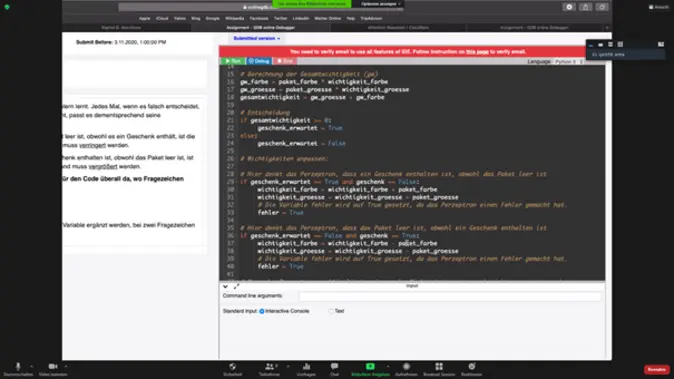The height and width of the screenshot is (379, 674).
Task: Click 'geschenk_erwartet = True' code line 22
Action: click(x=300, y=128)
